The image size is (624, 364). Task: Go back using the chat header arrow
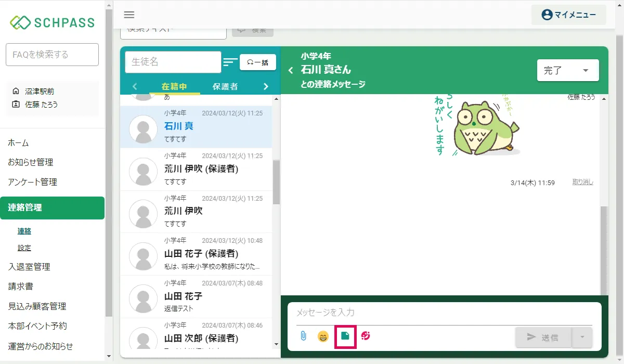pos(291,70)
